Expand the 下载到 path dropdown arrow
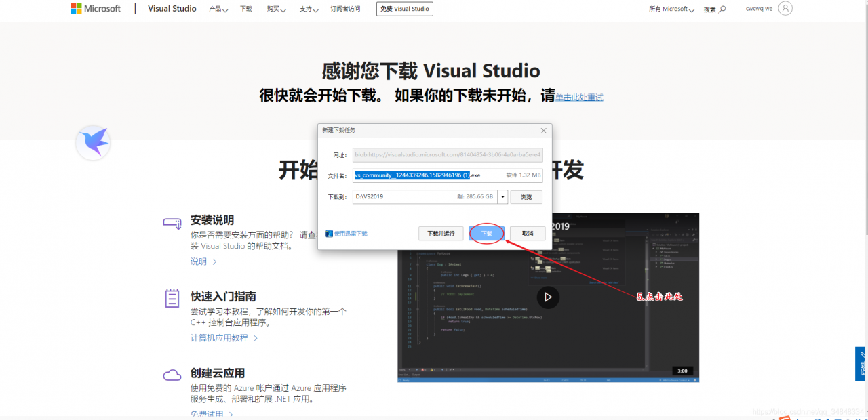The width and height of the screenshot is (868, 420). click(x=502, y=196)
